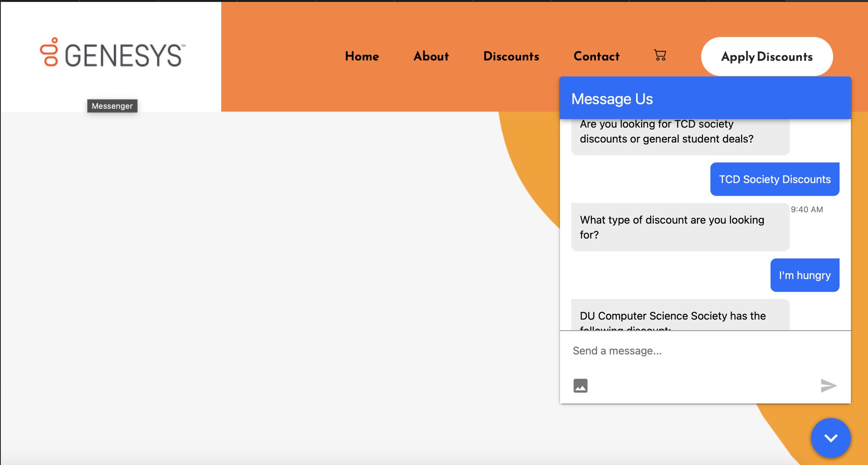Open the Contact page link
The image size is (868, 465).
point(596,56)
